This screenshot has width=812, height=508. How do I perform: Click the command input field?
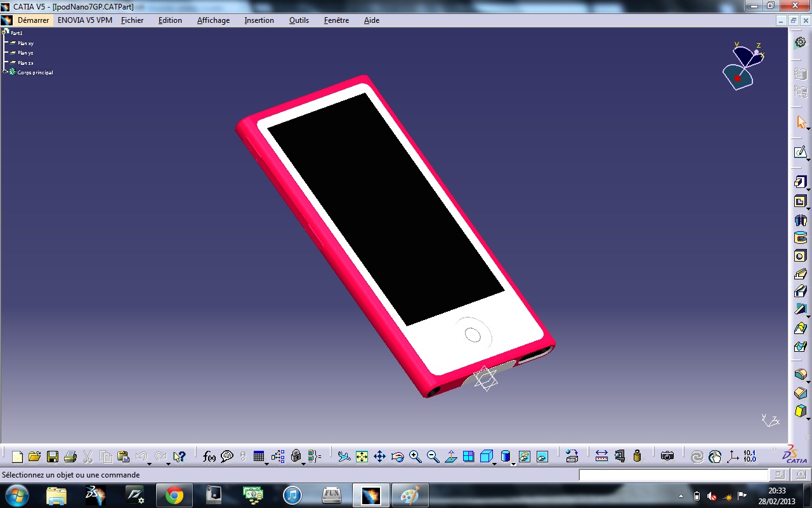point(673,474)
